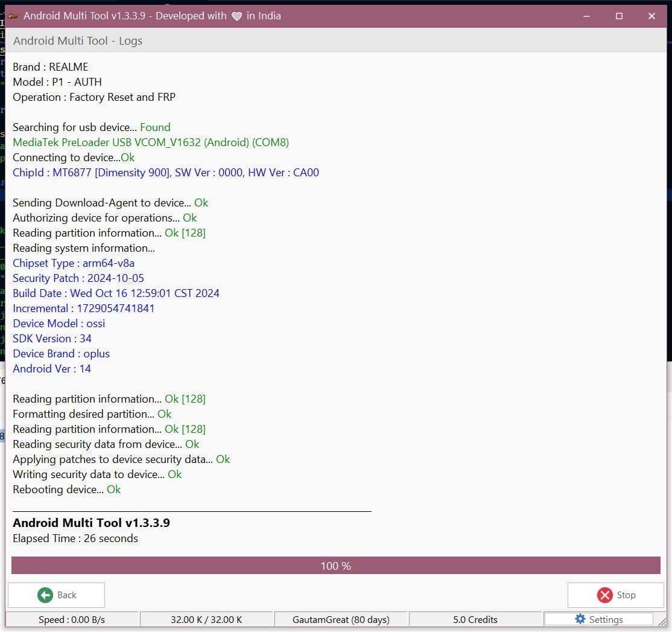
Task: Click the Android Multi Tool title bar app icon
Action: pyautogui.click(x=13, y=16)
